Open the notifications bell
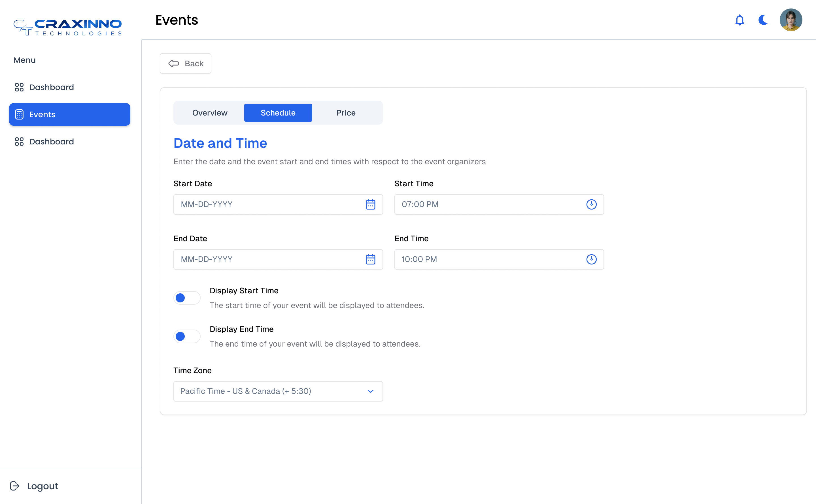 739,20
